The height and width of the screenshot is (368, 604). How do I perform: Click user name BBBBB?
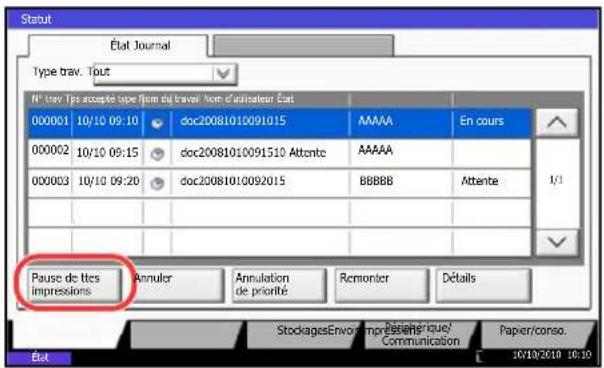coord(376,181)
